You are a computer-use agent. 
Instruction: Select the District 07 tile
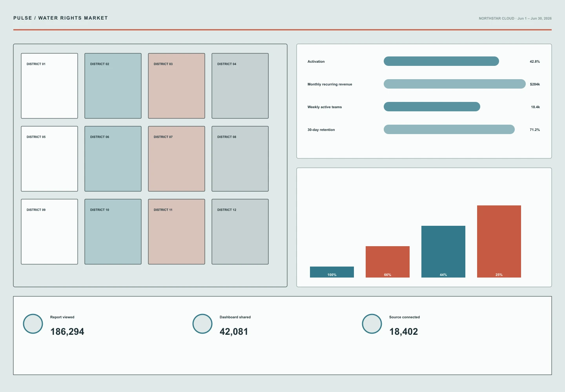(x=177, y=159)
